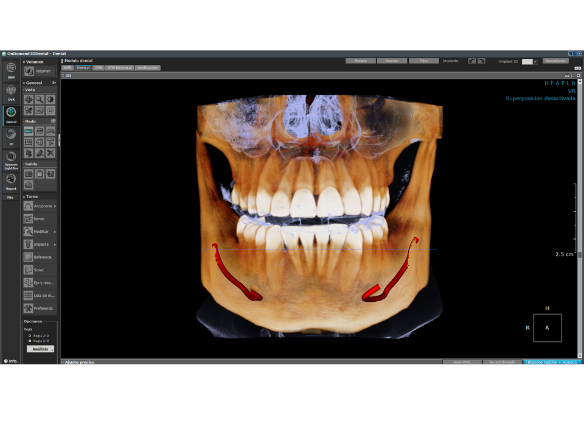
Task: Open the Dynamic LightBox module
Action: (11, 161)
